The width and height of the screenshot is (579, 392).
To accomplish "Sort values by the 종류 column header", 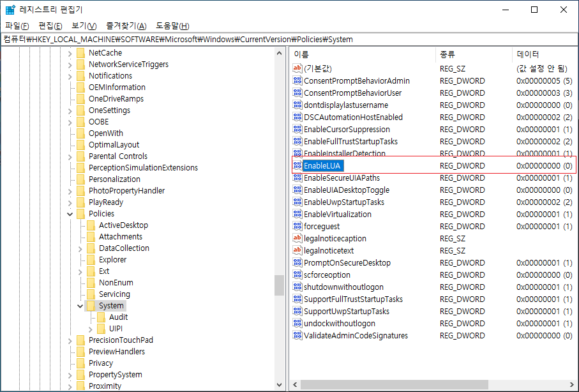I will click(x=474, y=55).
